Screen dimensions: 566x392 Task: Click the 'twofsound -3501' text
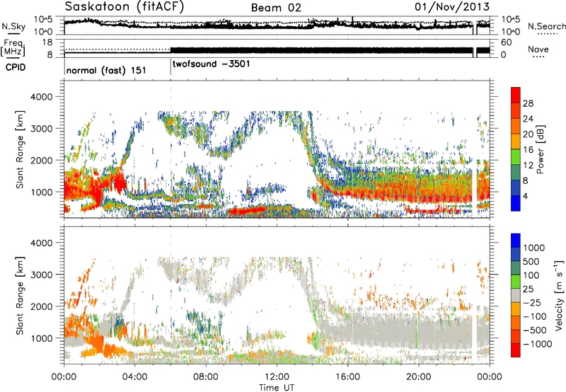point(211,64)
